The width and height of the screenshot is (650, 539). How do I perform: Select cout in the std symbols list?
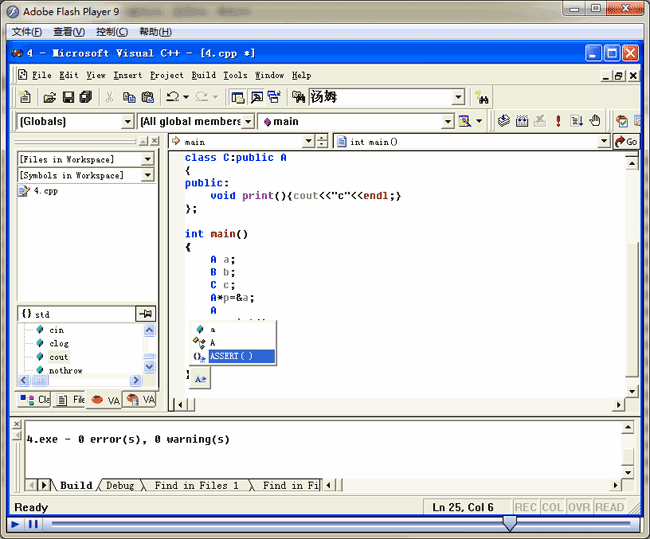59,356
